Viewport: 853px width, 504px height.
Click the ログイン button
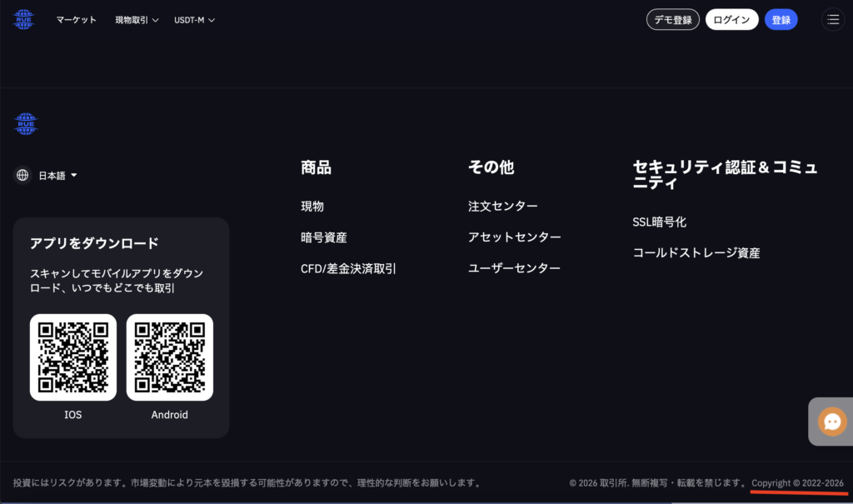pyautogui.click(x=731, y=20)
